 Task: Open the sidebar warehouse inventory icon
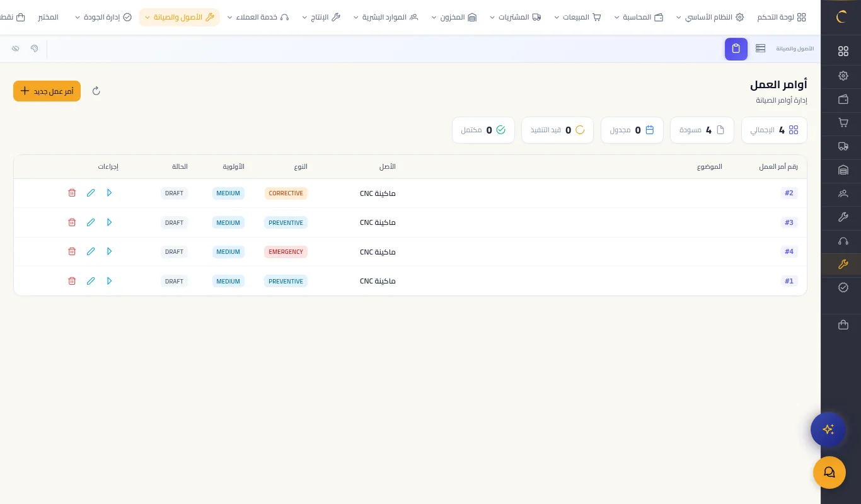843,170
